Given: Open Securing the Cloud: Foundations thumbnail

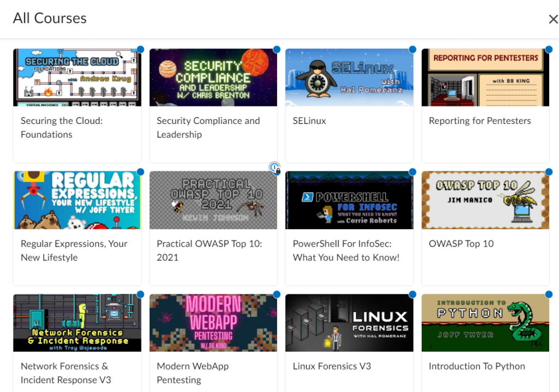Looking at the screenshot, I should click(x=77, y=78).
